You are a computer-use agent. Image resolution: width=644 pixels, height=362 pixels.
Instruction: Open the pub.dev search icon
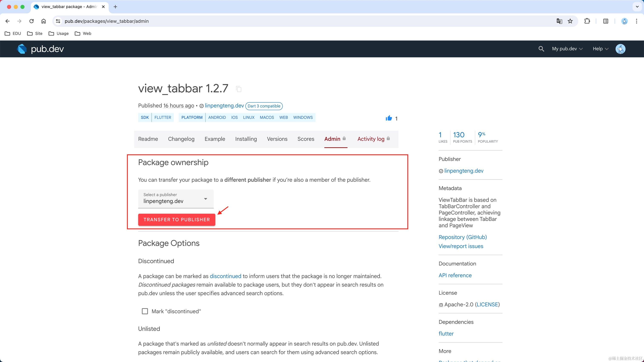pos(541,49)
